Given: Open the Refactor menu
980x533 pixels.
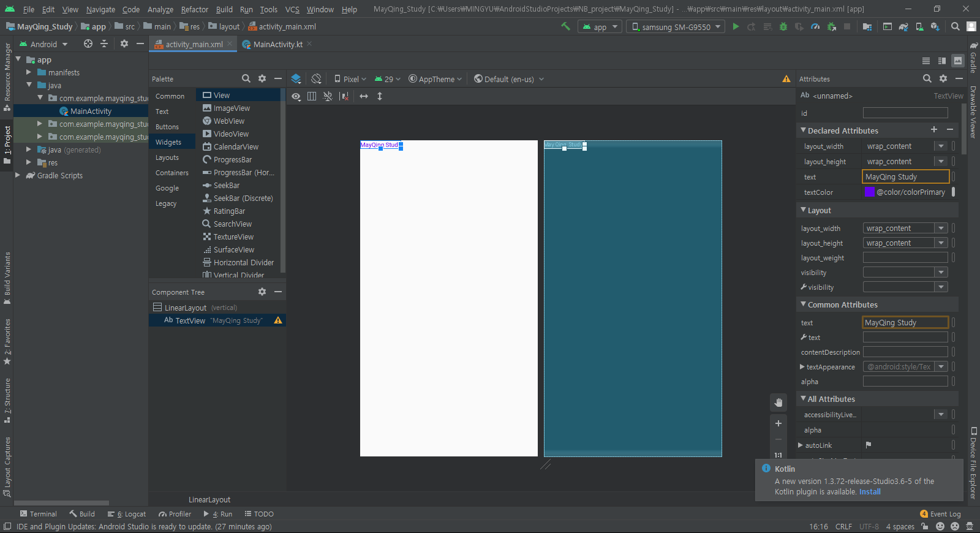Looking at the screenshot, I should [x=195, y=9].
